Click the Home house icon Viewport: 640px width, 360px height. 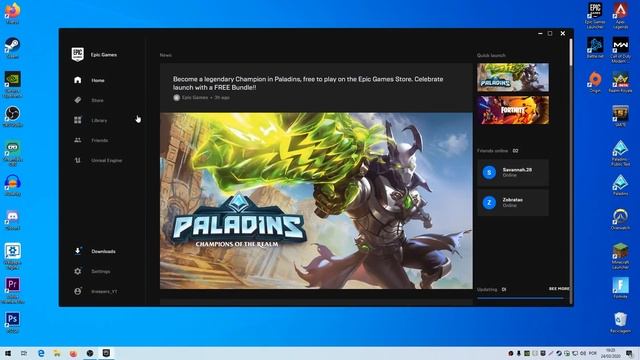coord(78,80)
